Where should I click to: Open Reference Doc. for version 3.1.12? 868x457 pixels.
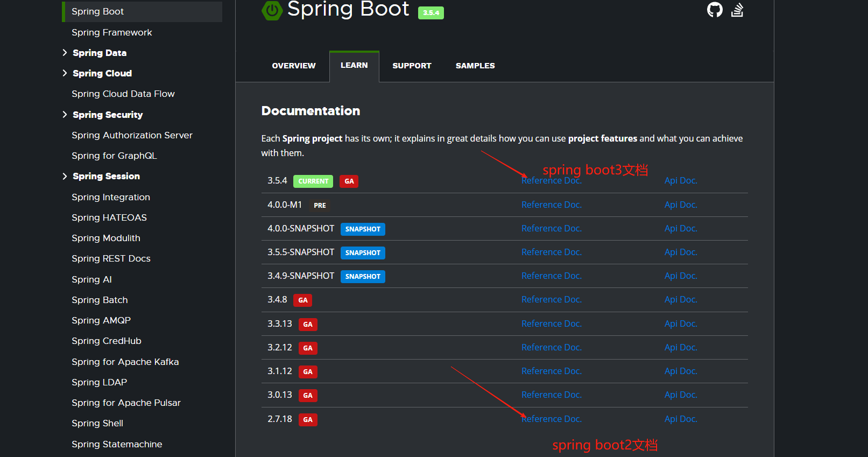pos(552,371)
